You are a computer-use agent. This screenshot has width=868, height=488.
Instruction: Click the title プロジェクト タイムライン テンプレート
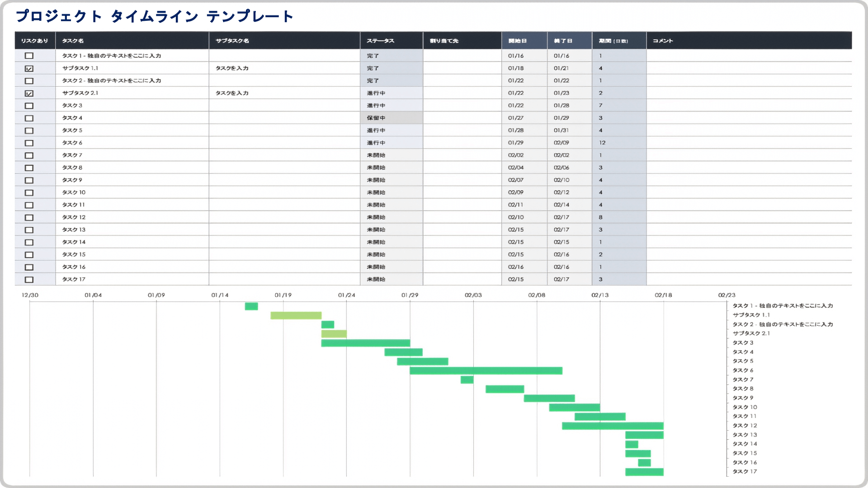click(x=155, y=16)
